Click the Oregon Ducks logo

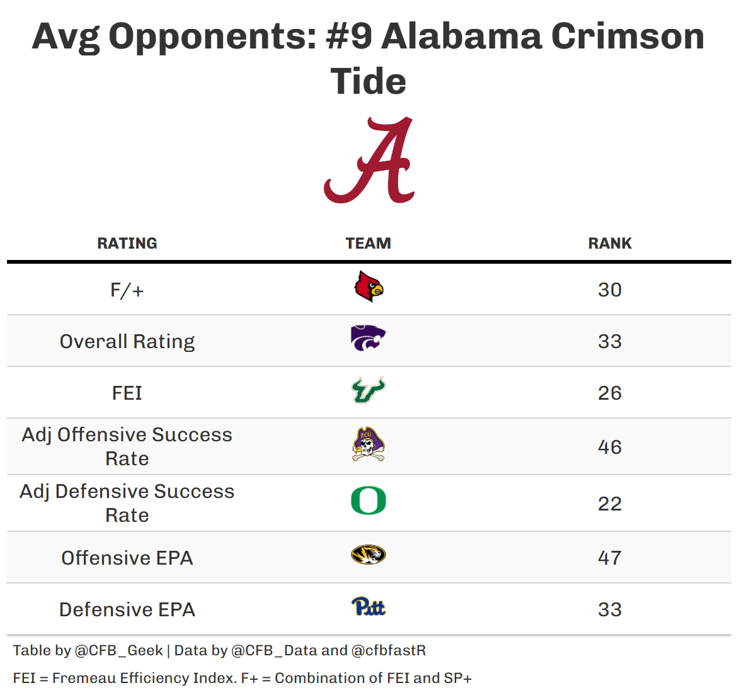click(x=368, y=501)
